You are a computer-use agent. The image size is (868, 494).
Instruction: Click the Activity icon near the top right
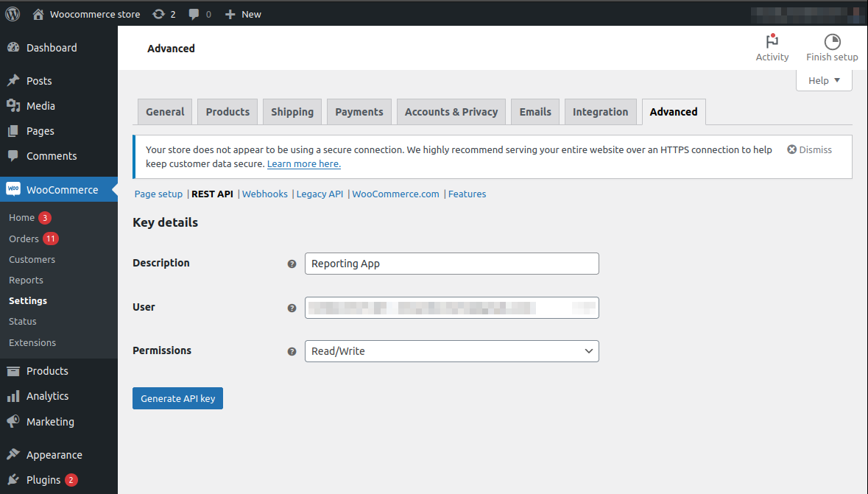click(772, 43)
